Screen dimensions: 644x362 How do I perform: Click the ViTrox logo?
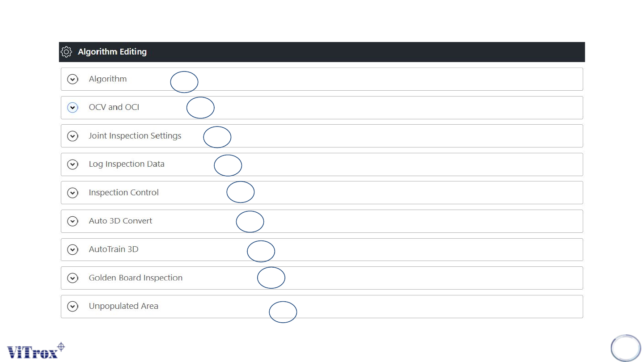(36, 351)
